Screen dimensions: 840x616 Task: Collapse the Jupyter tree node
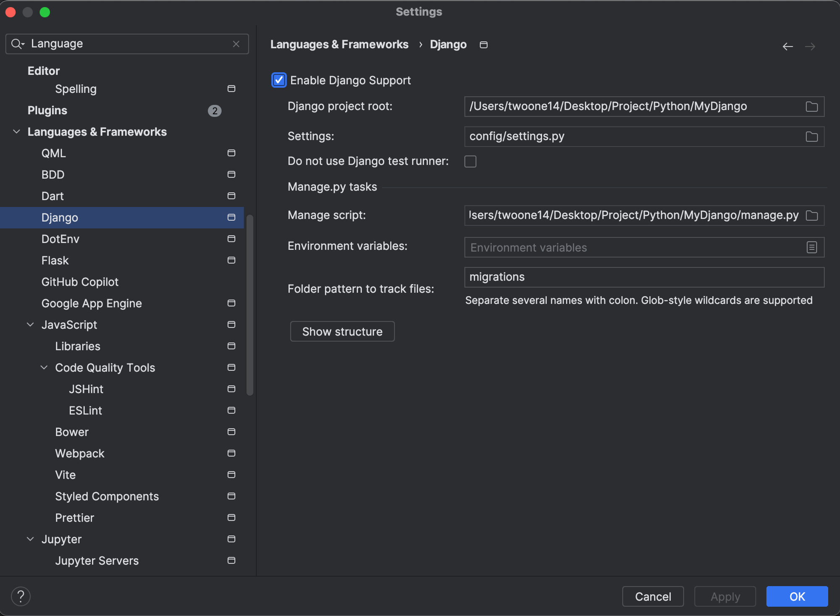(31, 539)
